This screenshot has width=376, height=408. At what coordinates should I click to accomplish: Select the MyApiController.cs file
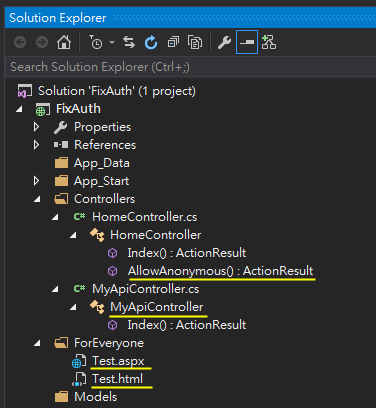pyautogui.click(x=145, y=289)
